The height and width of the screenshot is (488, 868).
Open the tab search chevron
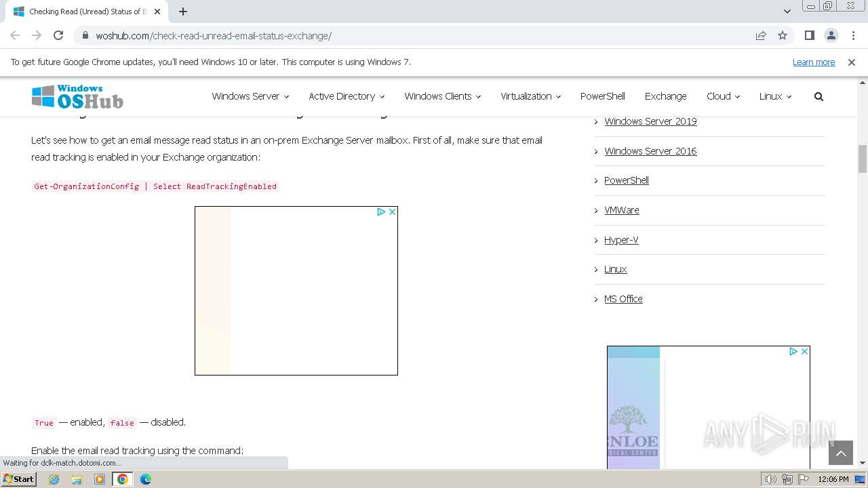[x=787, y=12]
